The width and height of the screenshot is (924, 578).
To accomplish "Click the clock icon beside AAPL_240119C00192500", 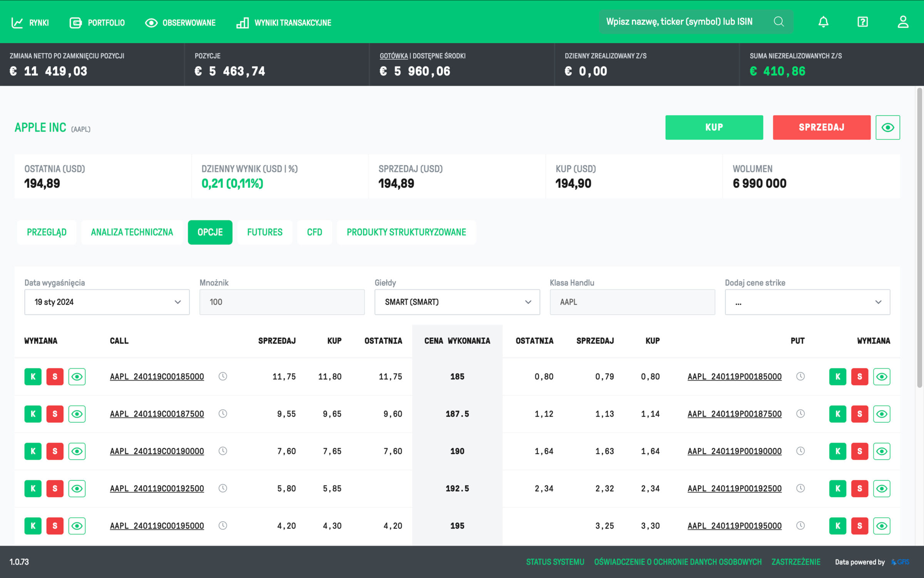I will point(223,489).
